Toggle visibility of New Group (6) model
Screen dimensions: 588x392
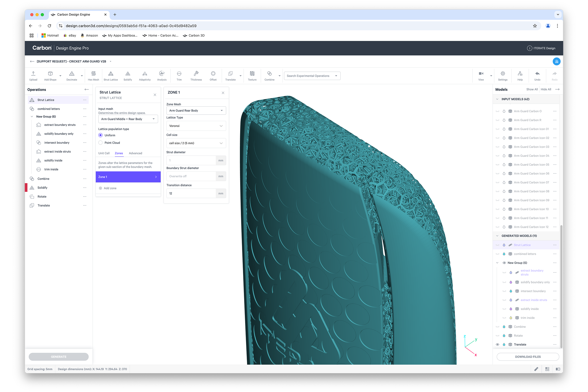coord(504,263)
